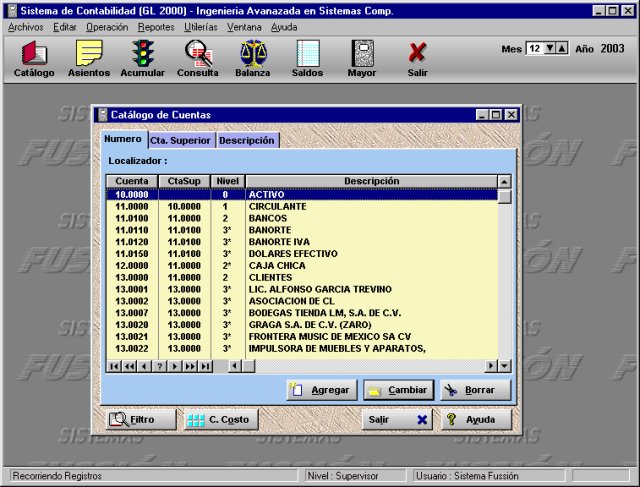The width and height of the screenshot is (640, 487).
Task: Open the C. Costo button
Action: point(221,420)
